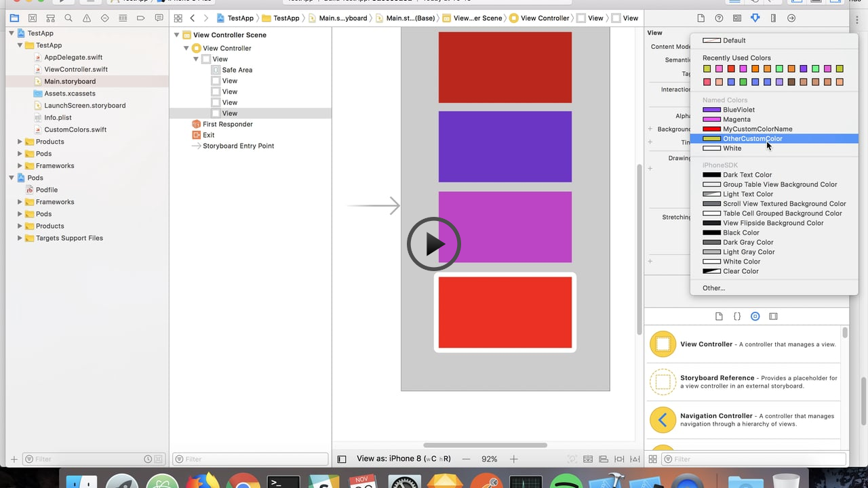The image size is (868, 488).
Task: Toggle the document outline button
Action: coord(342,459)
